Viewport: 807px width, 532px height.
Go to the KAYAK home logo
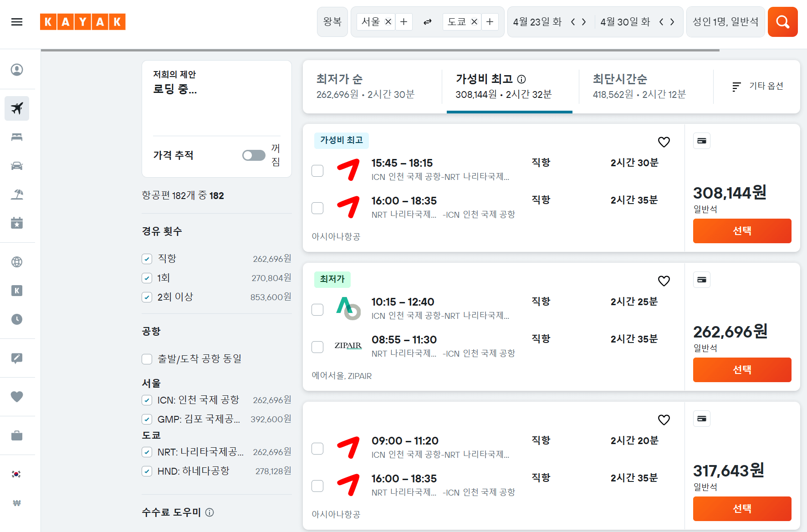click(x=82, y=22)
